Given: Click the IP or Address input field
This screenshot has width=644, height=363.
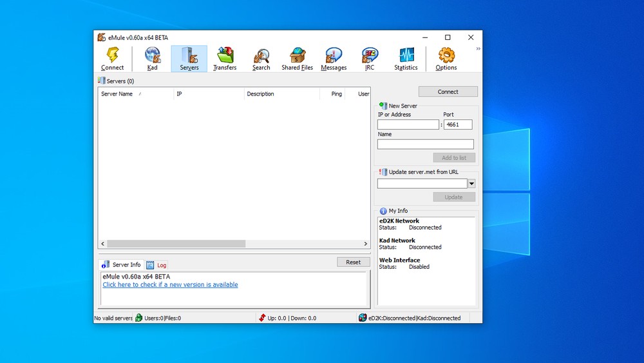Looking at the screenshot, I should click(408, 124).
